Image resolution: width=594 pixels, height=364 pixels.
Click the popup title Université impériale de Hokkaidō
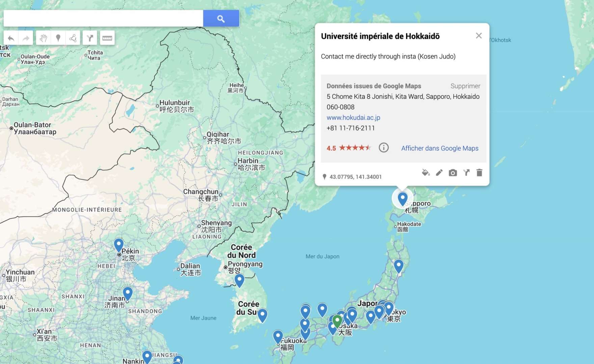tap(380, 36)
